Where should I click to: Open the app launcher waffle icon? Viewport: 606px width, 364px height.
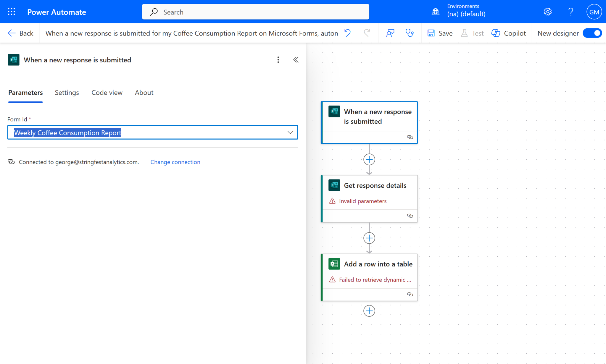[11, 12]
